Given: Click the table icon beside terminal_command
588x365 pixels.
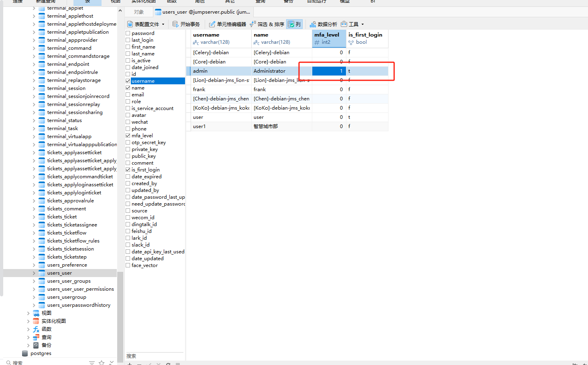Looking at the screenshot, I should click(42, 48).
